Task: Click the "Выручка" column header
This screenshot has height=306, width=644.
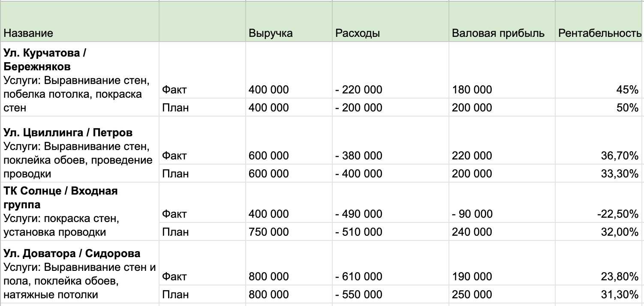Action: [x=271, y=33]
